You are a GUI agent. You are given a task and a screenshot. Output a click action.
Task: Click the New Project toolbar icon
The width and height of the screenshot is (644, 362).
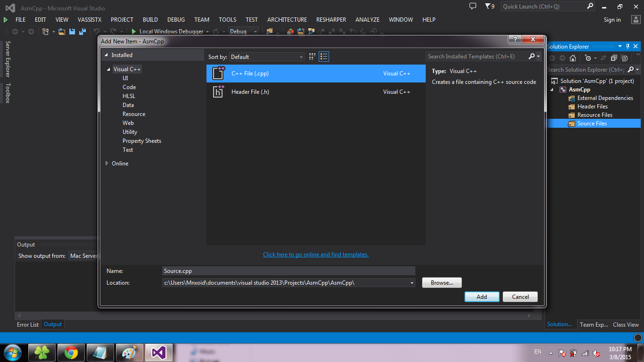[46, 32]
